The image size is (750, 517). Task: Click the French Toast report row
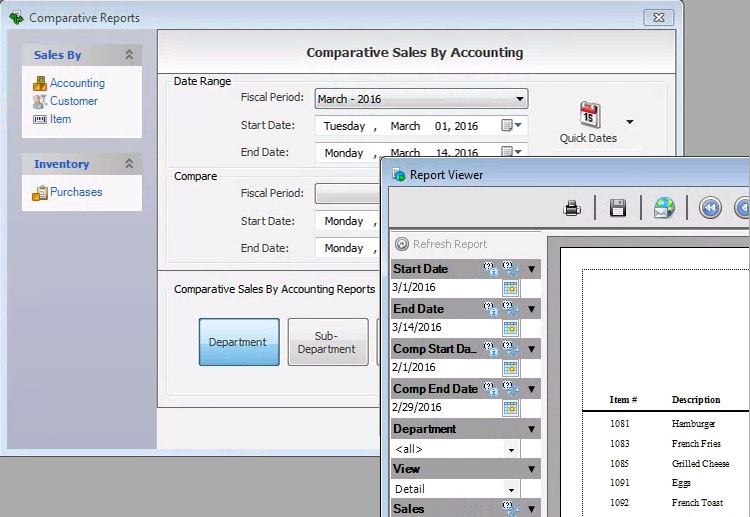point(666,503)
